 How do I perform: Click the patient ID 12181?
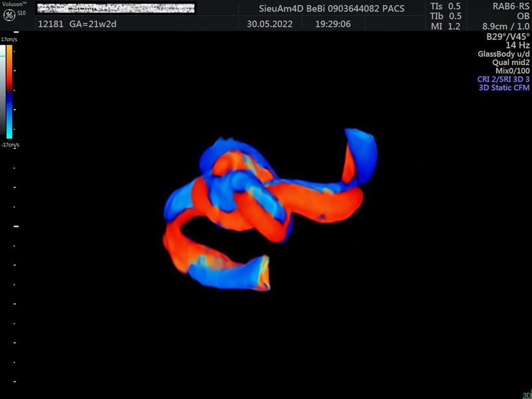[51, 23]
